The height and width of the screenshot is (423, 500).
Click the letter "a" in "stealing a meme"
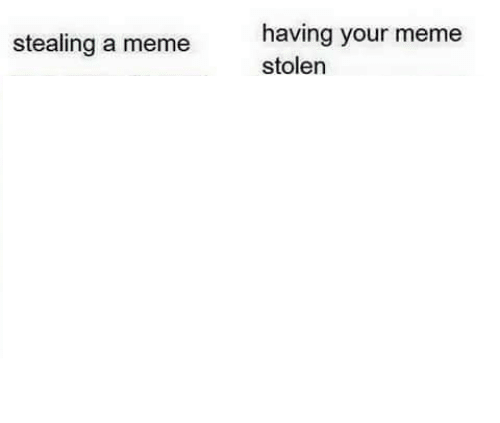[x=109, y=45]
